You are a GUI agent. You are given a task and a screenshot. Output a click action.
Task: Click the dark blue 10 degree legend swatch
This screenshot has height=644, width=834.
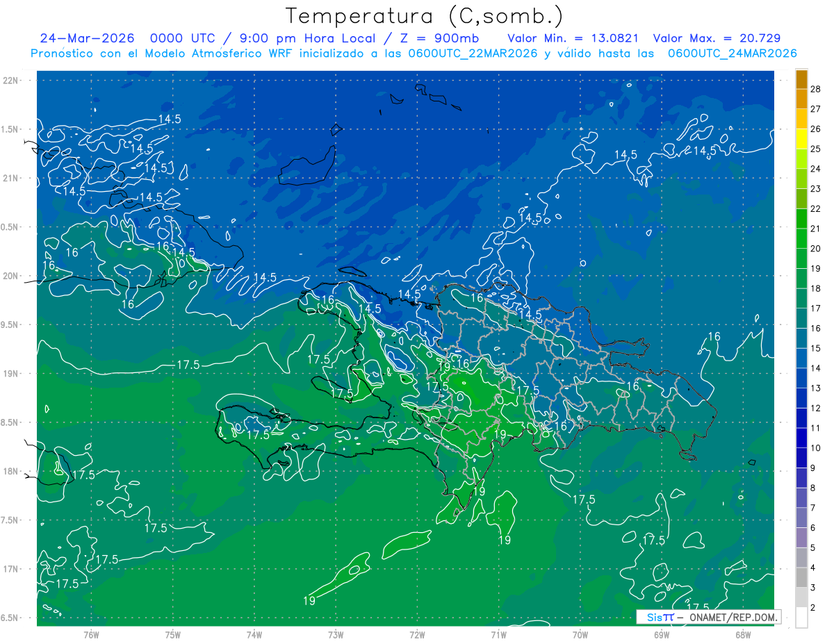(x=801, y=438)
